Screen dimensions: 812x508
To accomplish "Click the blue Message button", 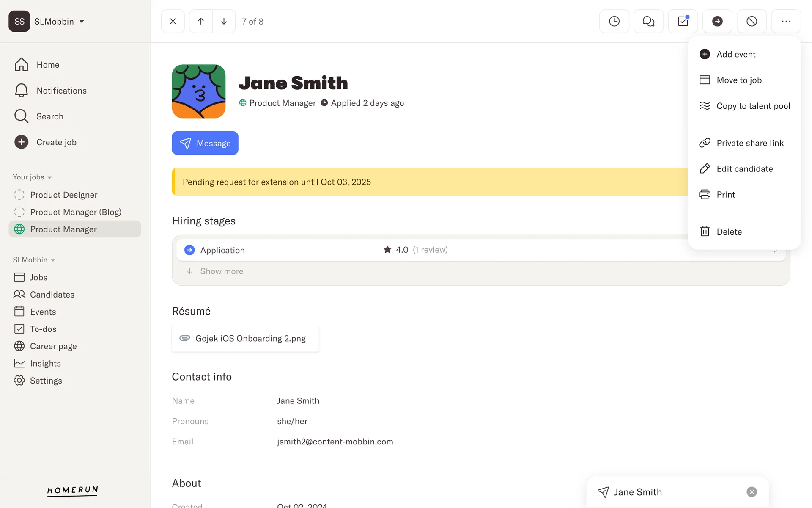I will pyautogui.click(x=205, y=143).
